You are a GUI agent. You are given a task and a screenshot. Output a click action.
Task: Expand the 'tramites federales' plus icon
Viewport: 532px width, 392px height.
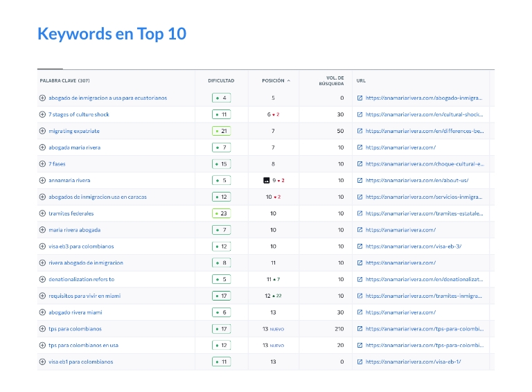pyautogui.click(x=42, y=213)
